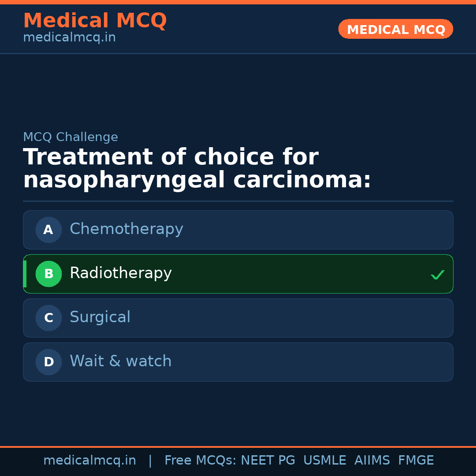Click the green bar beside option B
Screen dimensions: 476x476
click(25, 274)
